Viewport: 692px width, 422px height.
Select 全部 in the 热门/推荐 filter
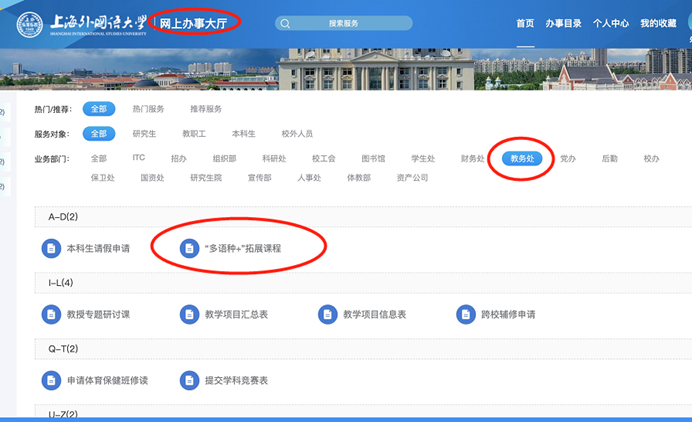99,109
